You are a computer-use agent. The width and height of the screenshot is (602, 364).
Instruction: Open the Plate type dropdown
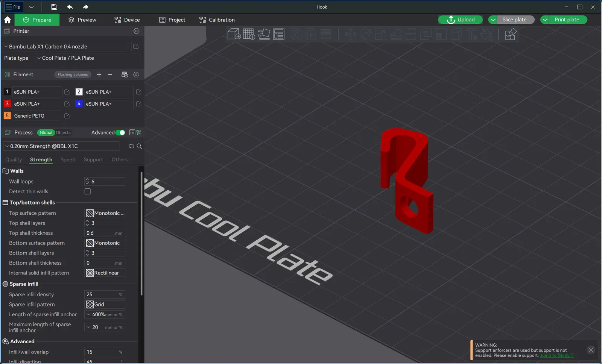(x=88, y=58)
